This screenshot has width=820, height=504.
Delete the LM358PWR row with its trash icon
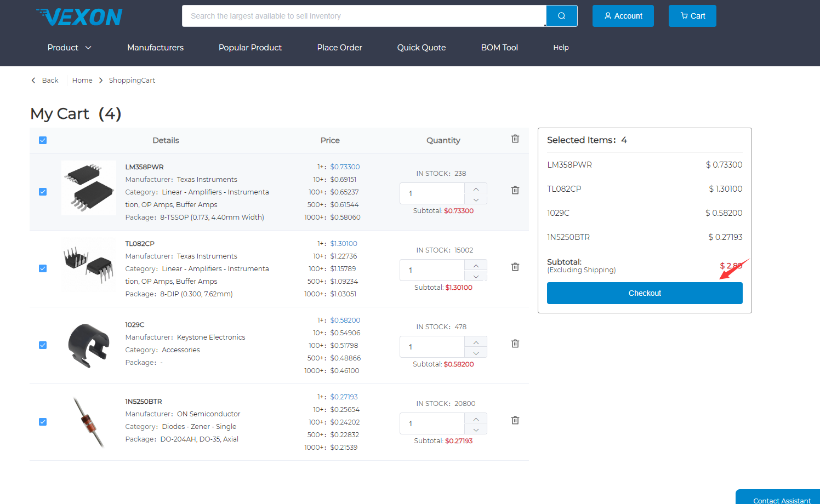(x=515, y=190)
